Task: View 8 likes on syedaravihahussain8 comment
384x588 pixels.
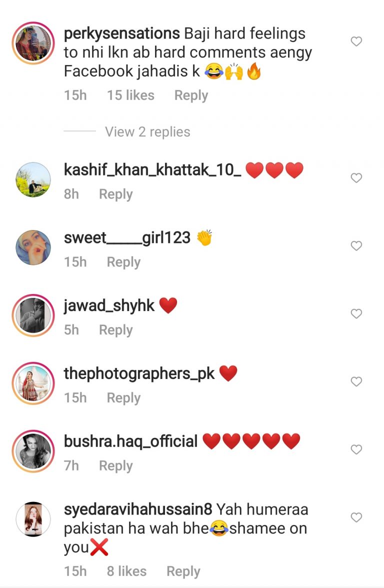Action: point(127,571)
